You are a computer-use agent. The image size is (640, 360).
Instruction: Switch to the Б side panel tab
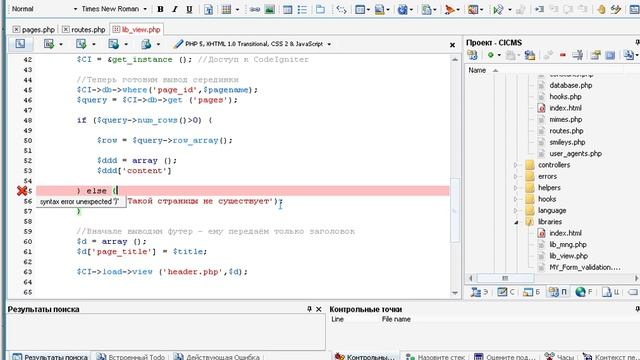(531, 292)
